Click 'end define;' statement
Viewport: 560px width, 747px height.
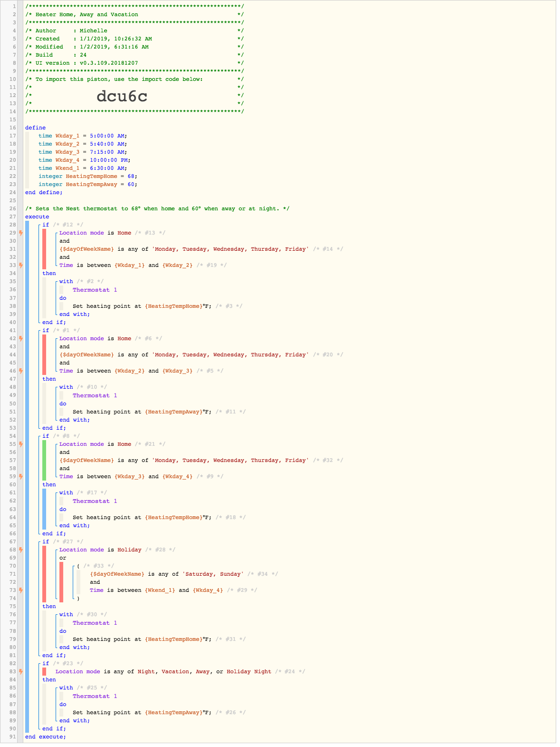44,192
